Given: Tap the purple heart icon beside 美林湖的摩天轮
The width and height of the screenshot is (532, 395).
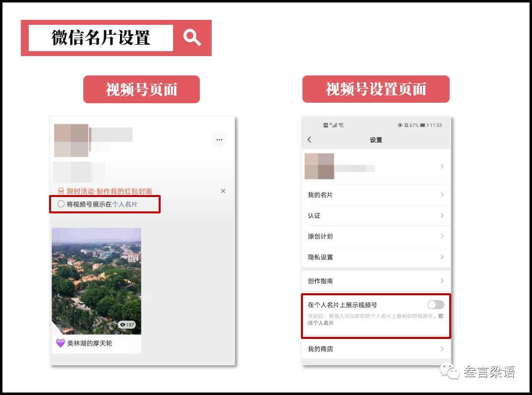Looking at the screenshot, I should 60,343.
